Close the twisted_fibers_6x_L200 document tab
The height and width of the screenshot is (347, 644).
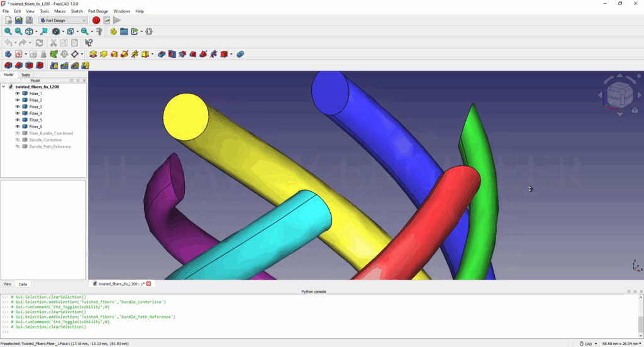(x=148, y=284)
